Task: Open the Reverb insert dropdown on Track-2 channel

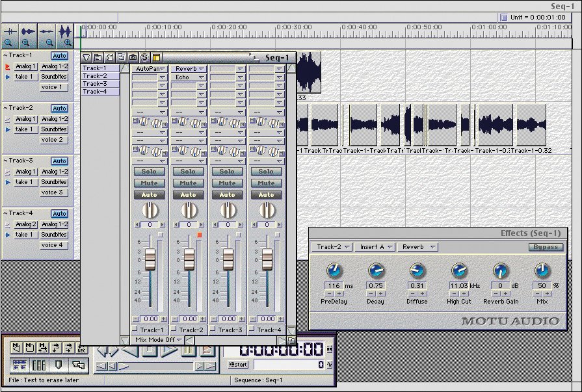Action: point(189,68)
